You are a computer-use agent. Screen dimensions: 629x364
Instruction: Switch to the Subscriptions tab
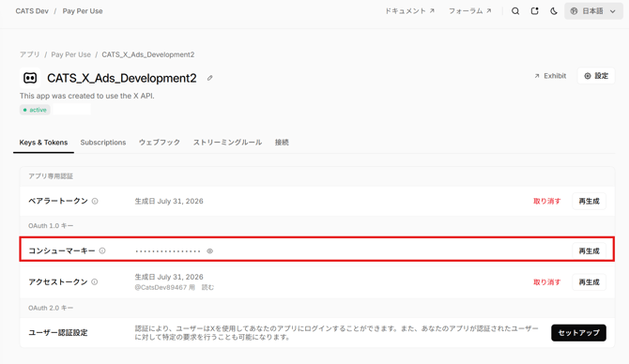pos(103,143)
